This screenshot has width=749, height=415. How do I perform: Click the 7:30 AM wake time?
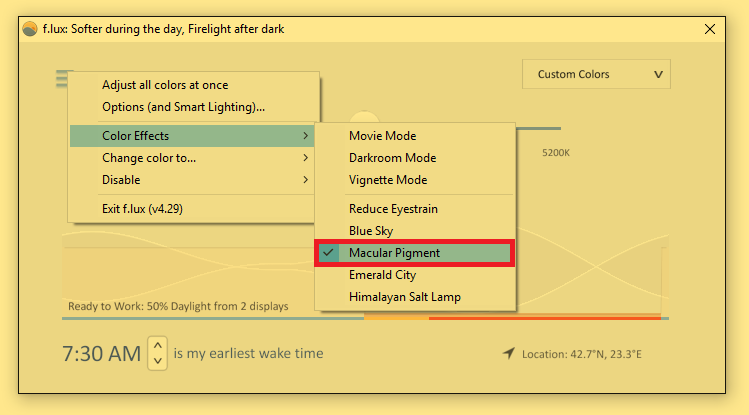[101, 354]
